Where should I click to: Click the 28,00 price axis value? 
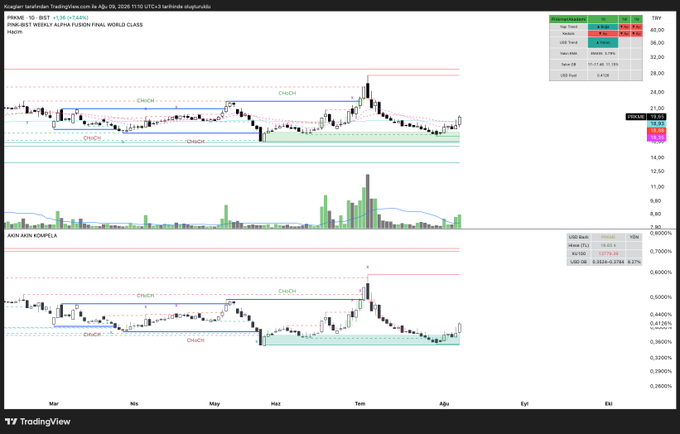tap(657, 73)
